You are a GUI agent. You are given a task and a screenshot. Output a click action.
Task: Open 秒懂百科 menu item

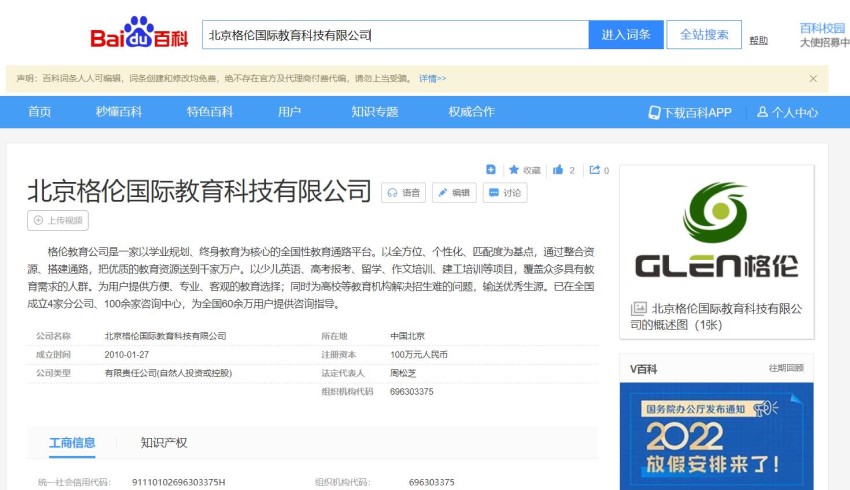pos(119,112)
